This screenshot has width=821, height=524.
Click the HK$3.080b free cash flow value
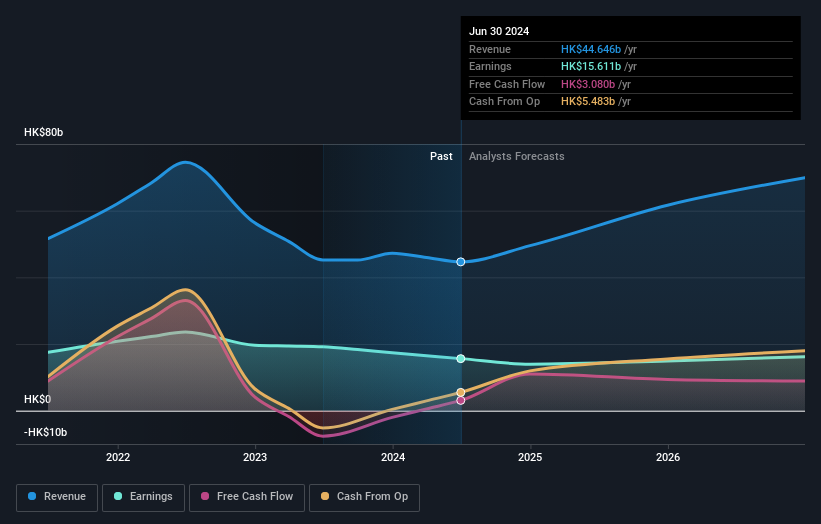point(587,84)
